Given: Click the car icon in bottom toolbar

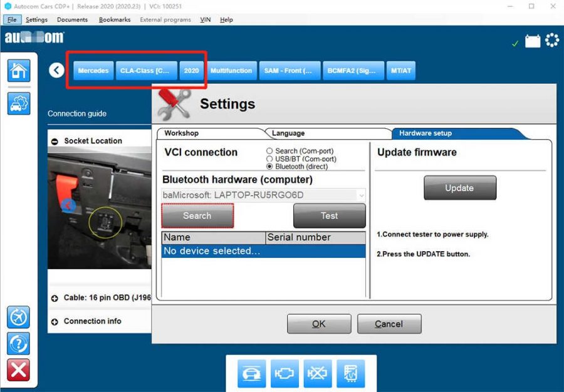Looking at the screenshot, I should click(x=251, y=373).
